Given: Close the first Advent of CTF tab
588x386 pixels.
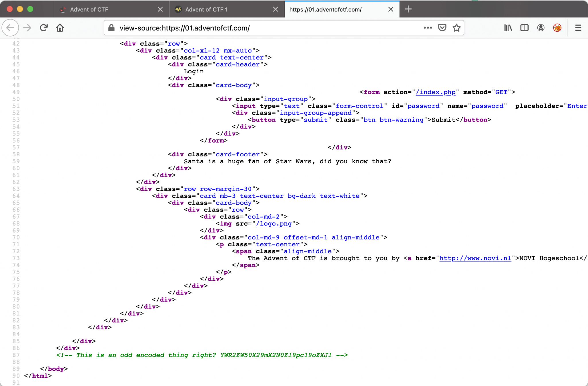Looking at the screenshot, I should point(160,9).
